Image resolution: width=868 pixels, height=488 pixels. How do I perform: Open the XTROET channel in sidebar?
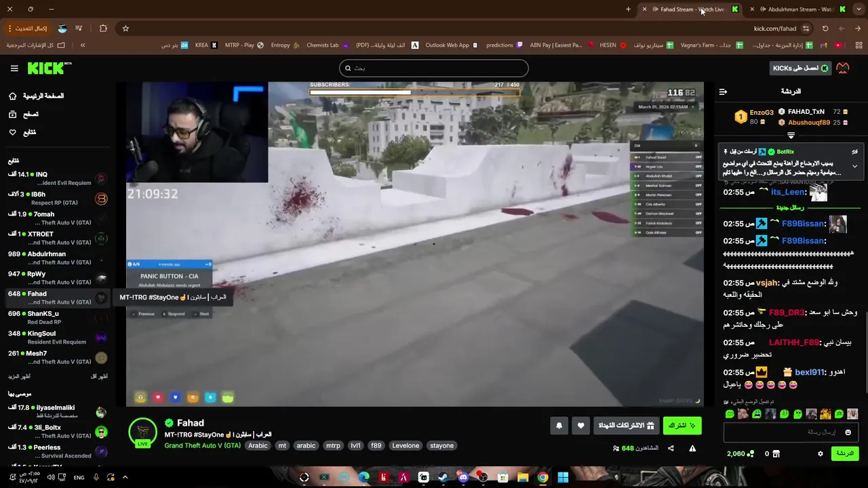point(58,238)
